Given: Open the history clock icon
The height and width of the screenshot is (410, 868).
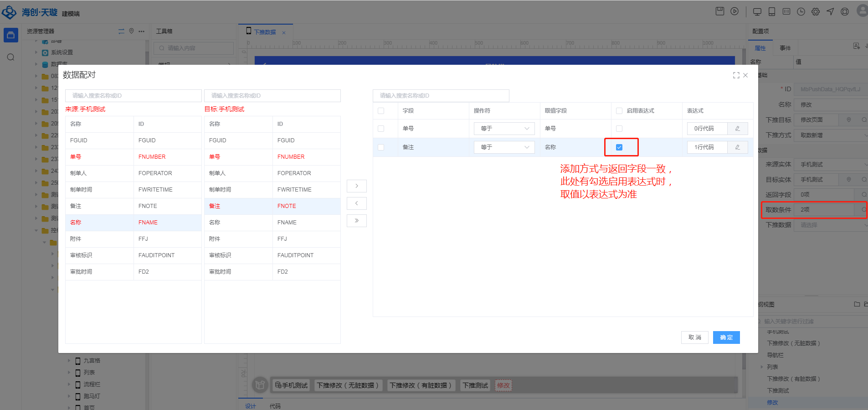Looking at the screenshot, I should point(801,12).
